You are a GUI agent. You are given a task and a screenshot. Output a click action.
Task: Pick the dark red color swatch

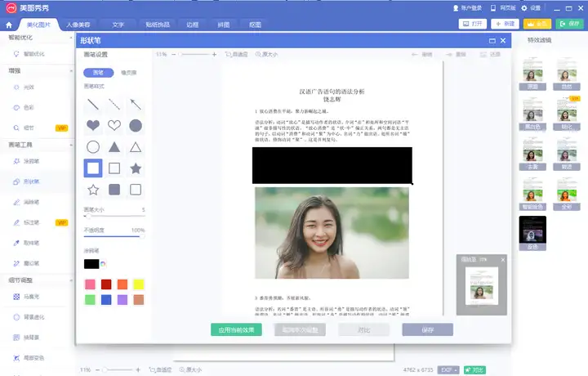pos(106,284)
